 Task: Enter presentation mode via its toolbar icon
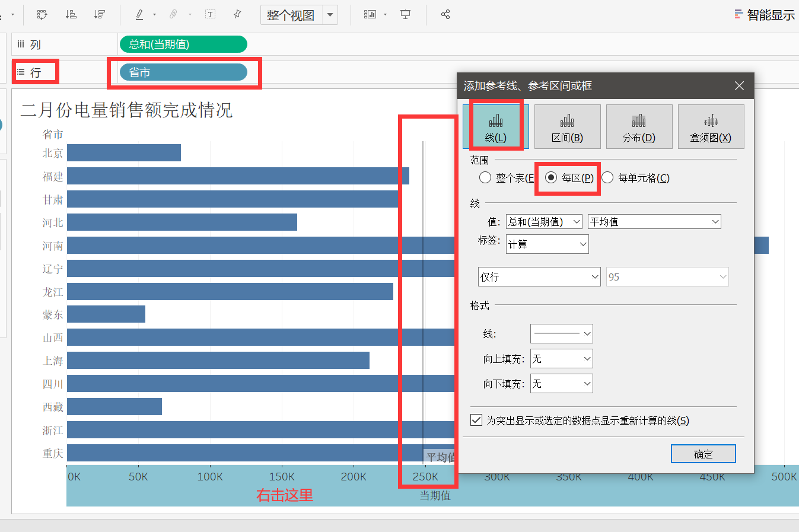[x=405, y=14]
